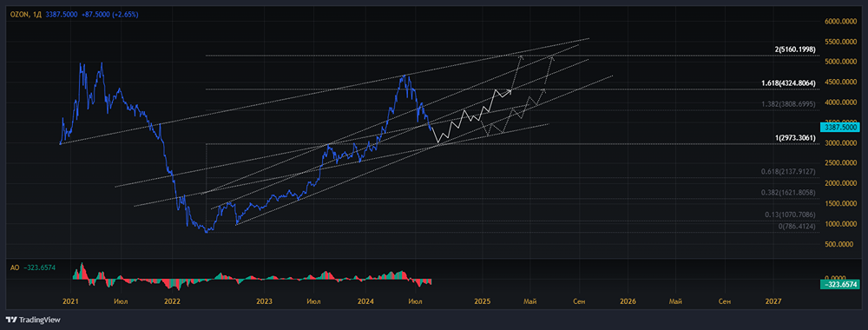Select the 0.13(1070.7086) Fibonacci level label
The image size is (868, 330).
pos(791,215)
